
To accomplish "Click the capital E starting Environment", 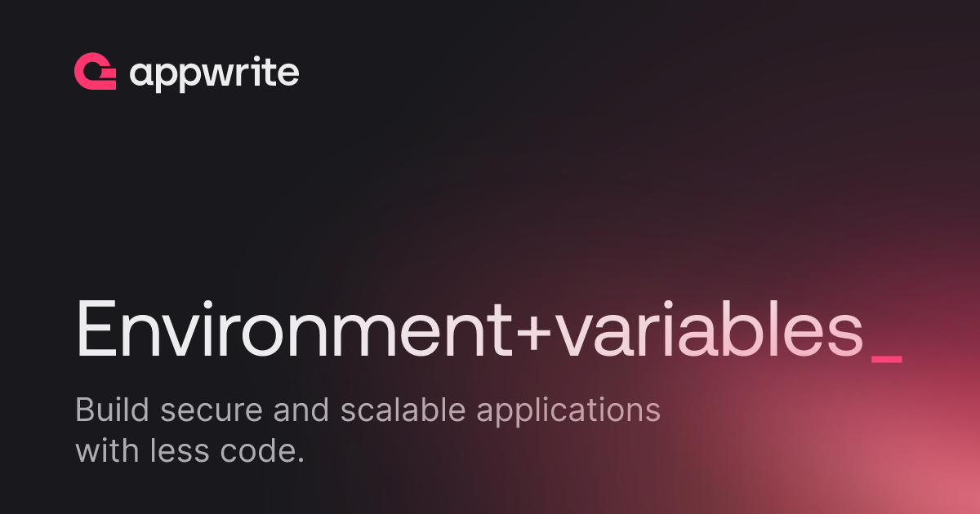I will pyautogui.click(x=96, y=330).
